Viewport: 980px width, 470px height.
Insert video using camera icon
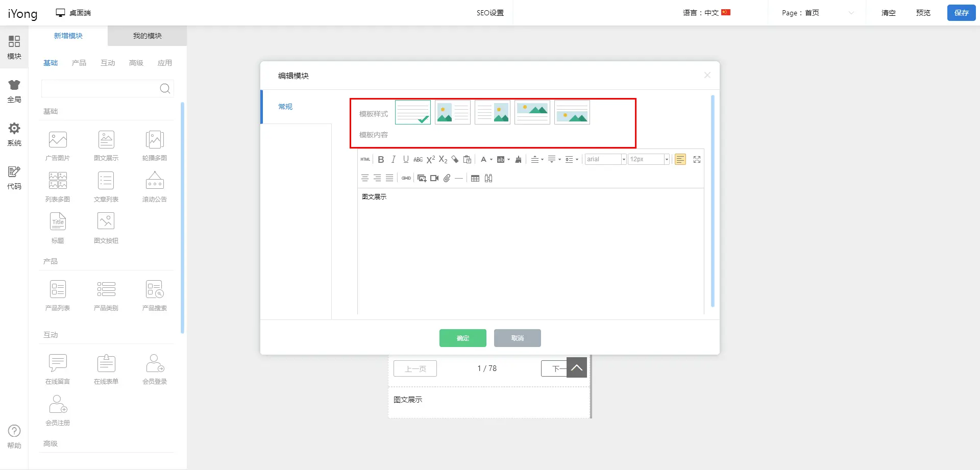pos(434,178)
